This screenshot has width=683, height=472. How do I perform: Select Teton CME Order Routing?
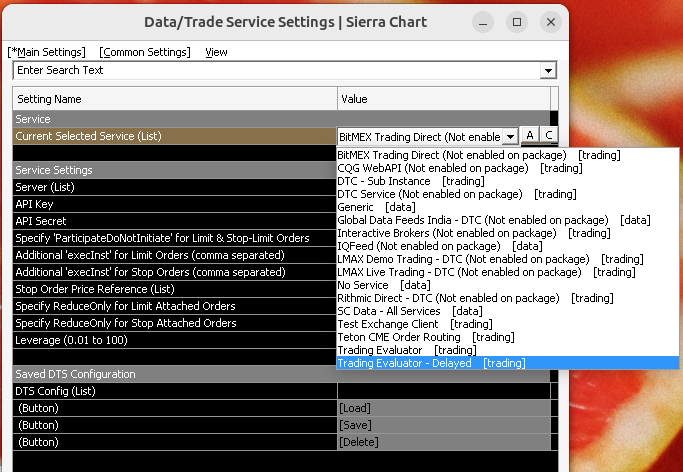point(508,337)
